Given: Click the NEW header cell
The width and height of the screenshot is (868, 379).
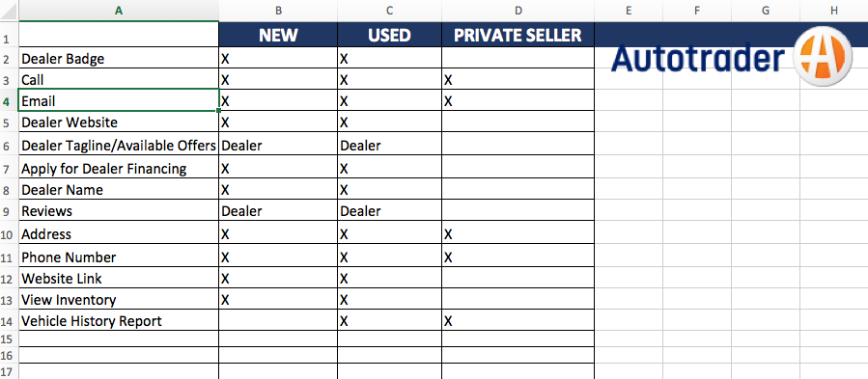Looking at the screenshot, I should coord(278,35).
